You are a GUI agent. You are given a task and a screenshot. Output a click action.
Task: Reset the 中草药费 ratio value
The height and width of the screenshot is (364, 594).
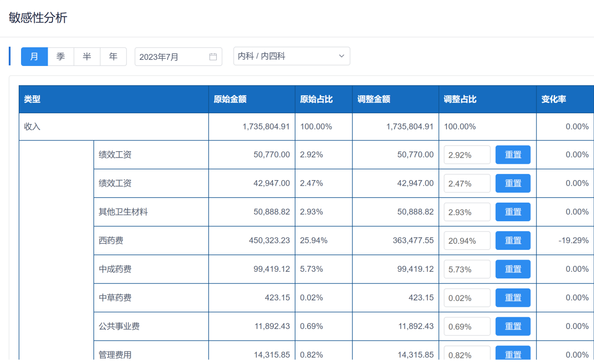[513, 298]
